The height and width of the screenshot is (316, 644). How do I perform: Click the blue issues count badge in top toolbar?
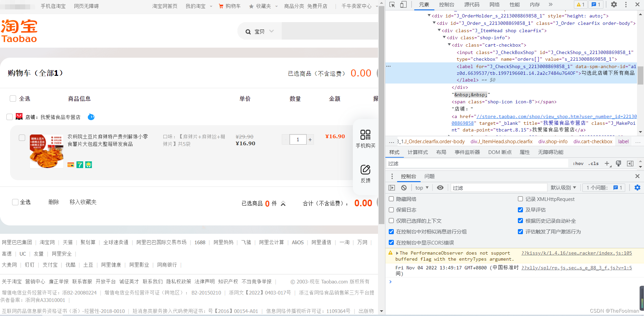(596, 5)
